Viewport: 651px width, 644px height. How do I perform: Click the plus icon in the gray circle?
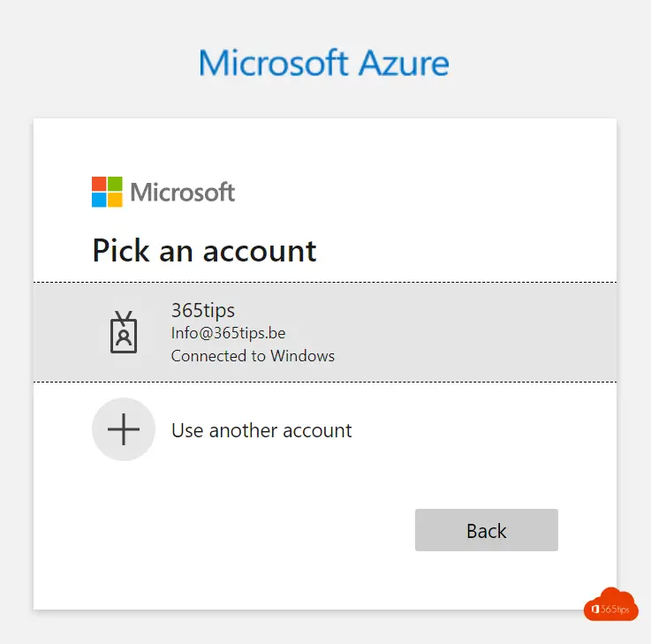click(x=124, y=429)
